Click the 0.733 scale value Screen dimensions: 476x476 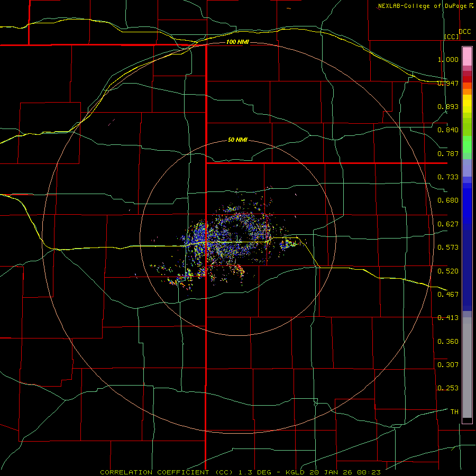[448, 177]
